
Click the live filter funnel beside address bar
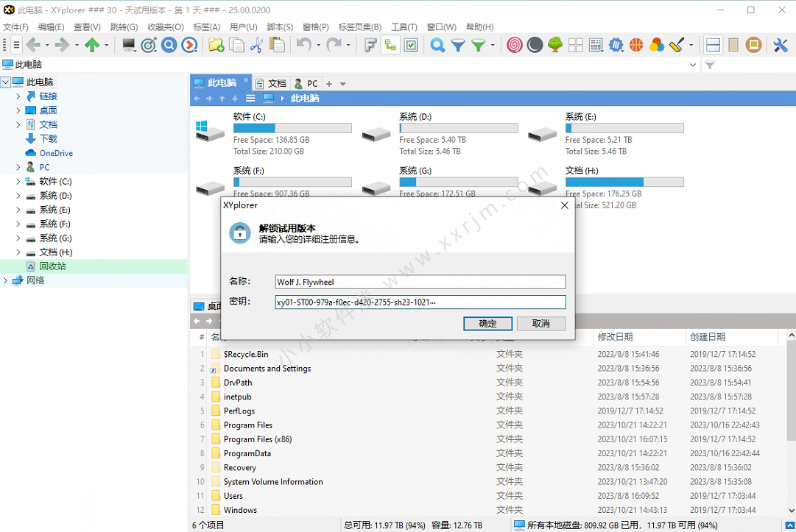coord(710,65)
